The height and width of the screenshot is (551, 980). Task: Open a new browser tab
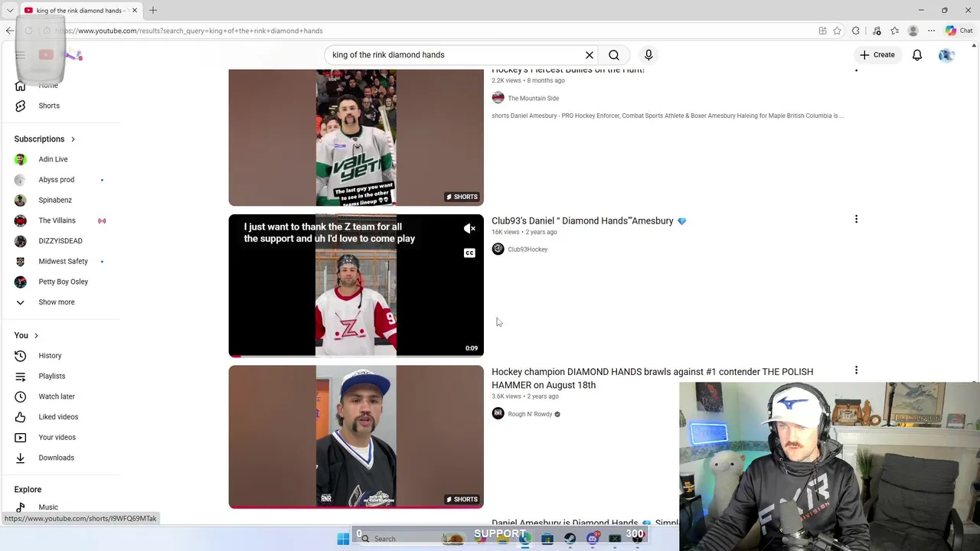(153, 11)
